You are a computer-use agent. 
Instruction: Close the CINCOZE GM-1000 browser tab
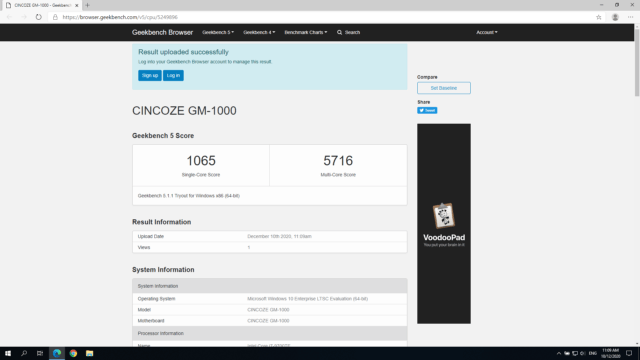click(x=76, y=5)
